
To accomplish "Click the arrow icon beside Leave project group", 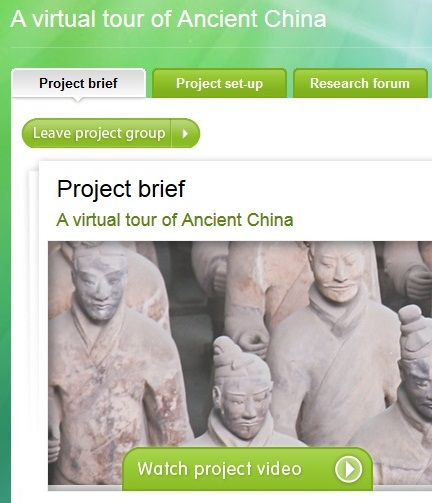I will [185, 133].
